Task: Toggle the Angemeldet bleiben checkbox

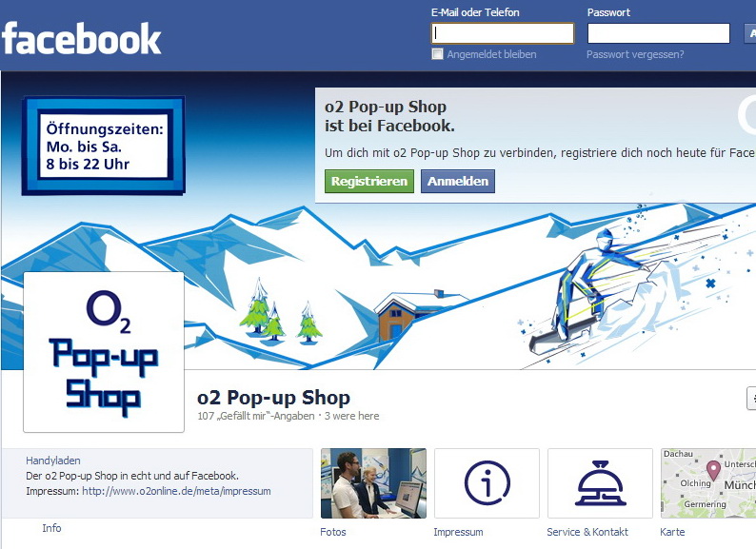Action: pyautogui.click(x=437, y=54)
